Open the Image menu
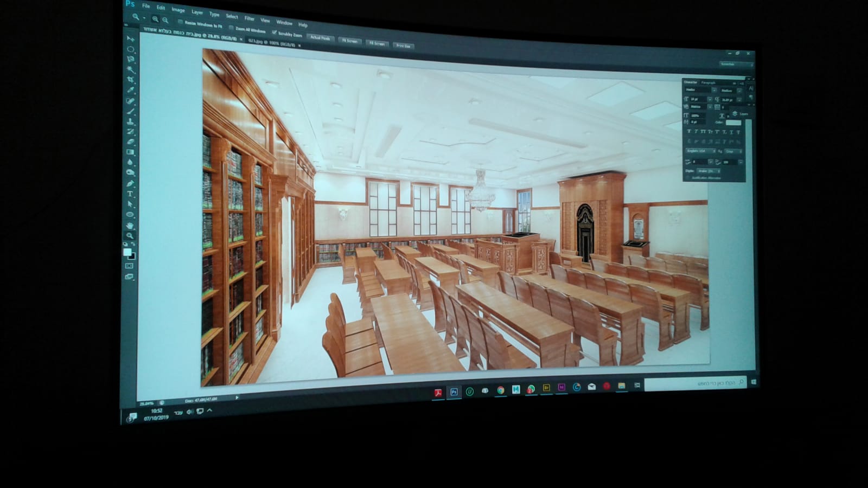 pos(178,10)
